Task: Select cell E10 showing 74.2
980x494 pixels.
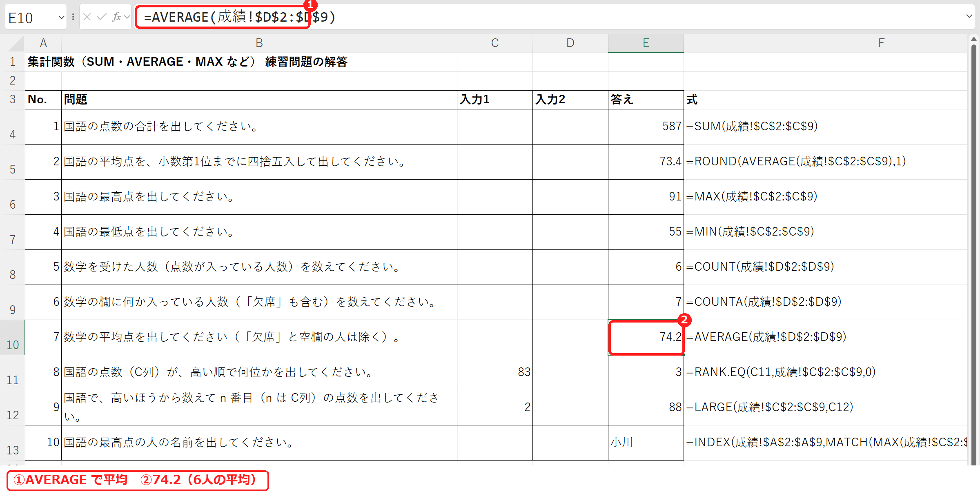Action: click(646, 338)
